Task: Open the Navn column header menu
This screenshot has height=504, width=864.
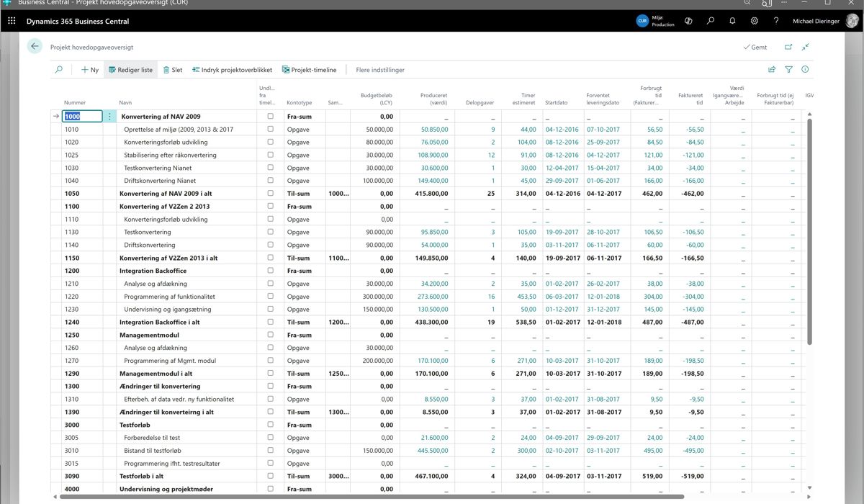Action: (125, 102)
